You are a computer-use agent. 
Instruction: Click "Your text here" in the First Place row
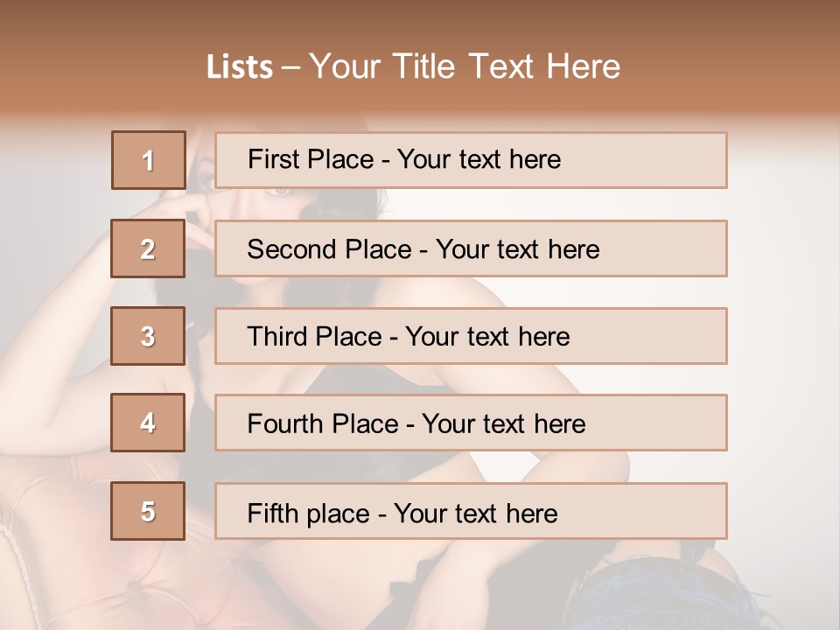[479, 159]
